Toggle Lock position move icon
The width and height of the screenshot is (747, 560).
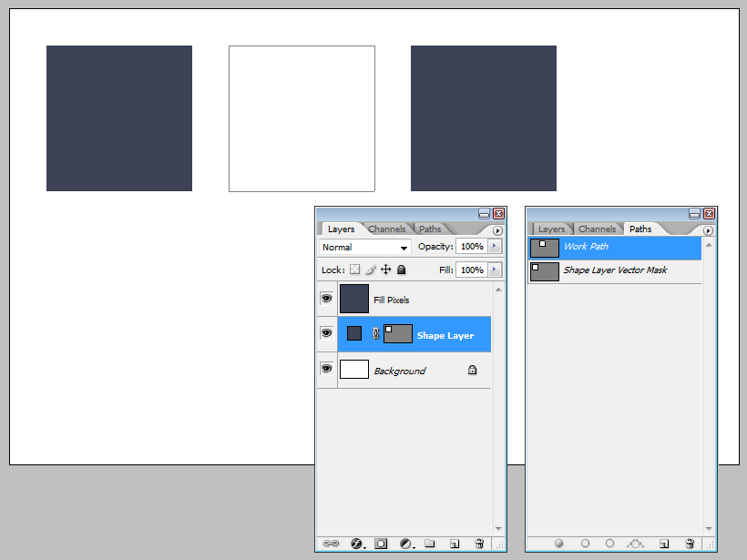click(x=386, y=270)
